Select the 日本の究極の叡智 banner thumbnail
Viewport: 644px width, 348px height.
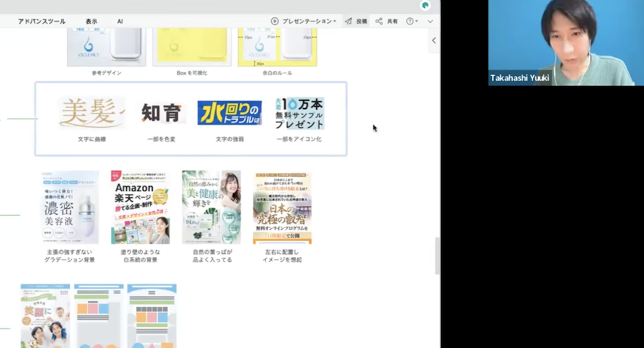(282, 208)
